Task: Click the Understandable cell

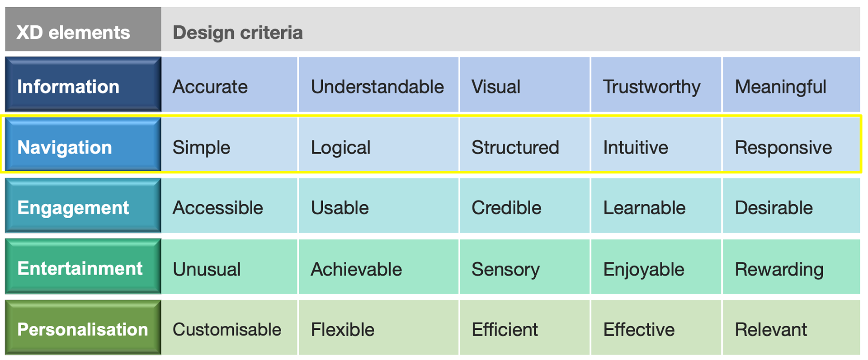Action: coord(379,84)
